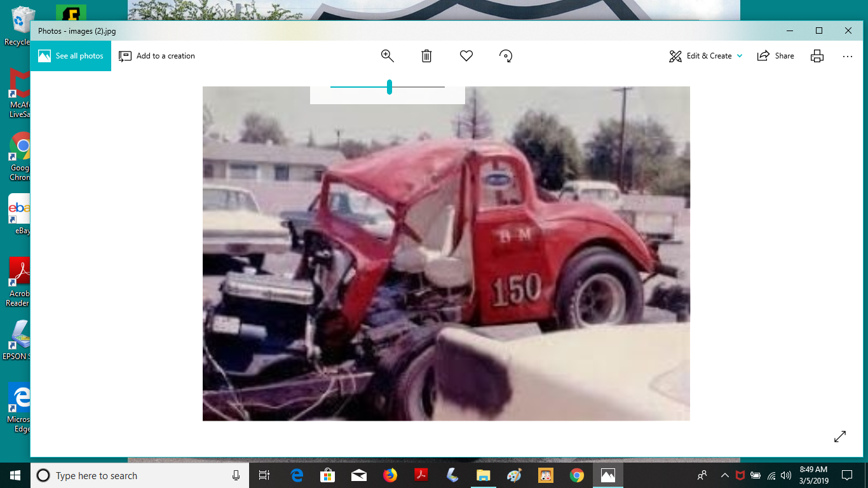
Task: Click the zoom magnifier icon
Action: tap(387, 56)
